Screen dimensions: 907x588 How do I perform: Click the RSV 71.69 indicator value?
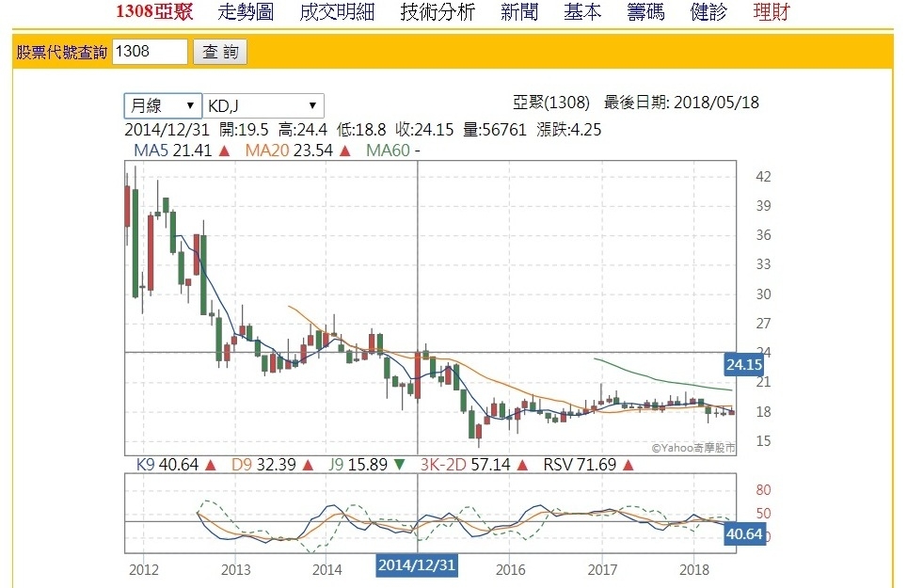coord(588,465)
